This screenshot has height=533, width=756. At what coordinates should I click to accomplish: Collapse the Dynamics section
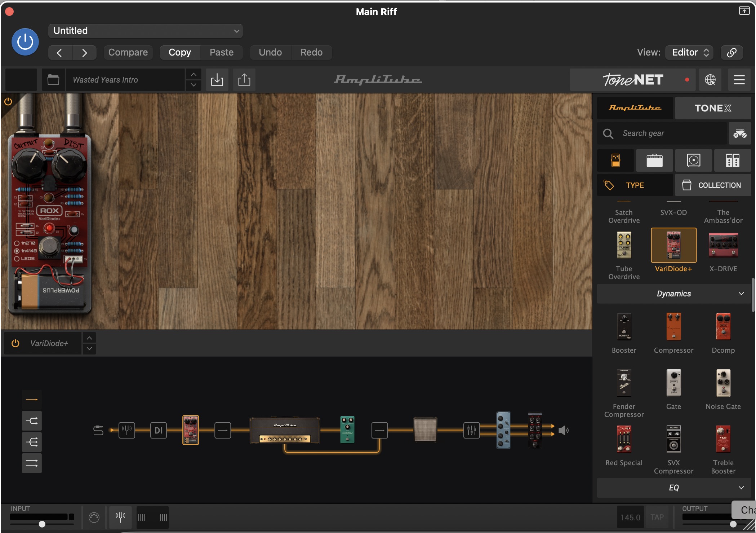click(674, 294)
